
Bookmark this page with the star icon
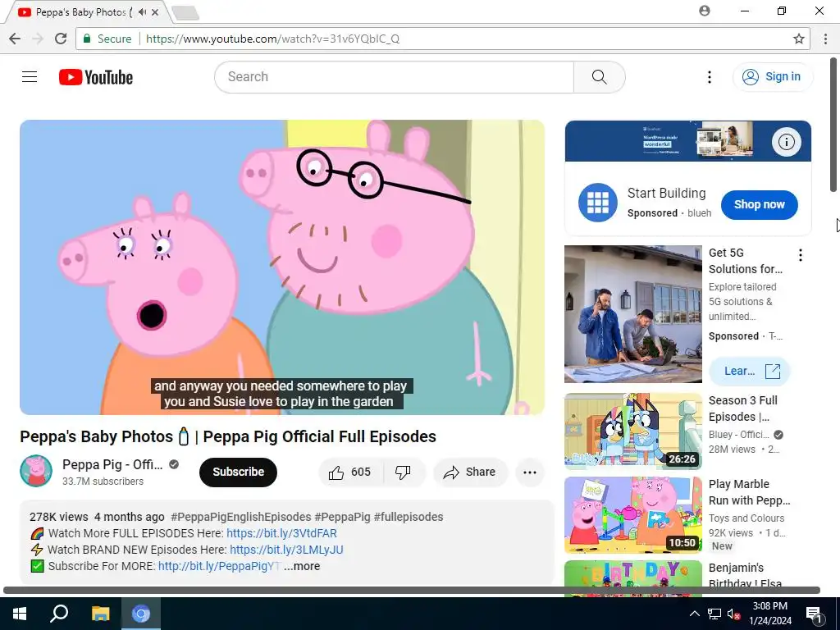click(x=799, y=39)
